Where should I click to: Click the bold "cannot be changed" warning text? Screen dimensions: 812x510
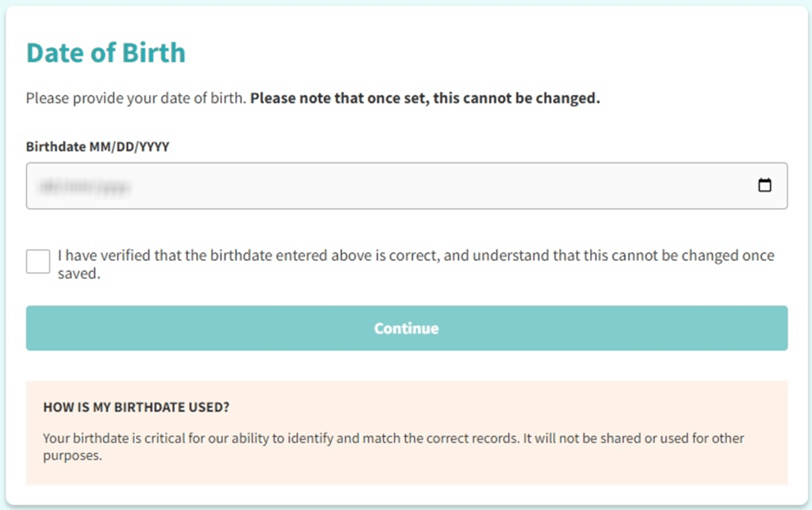[x=425, y=99]
